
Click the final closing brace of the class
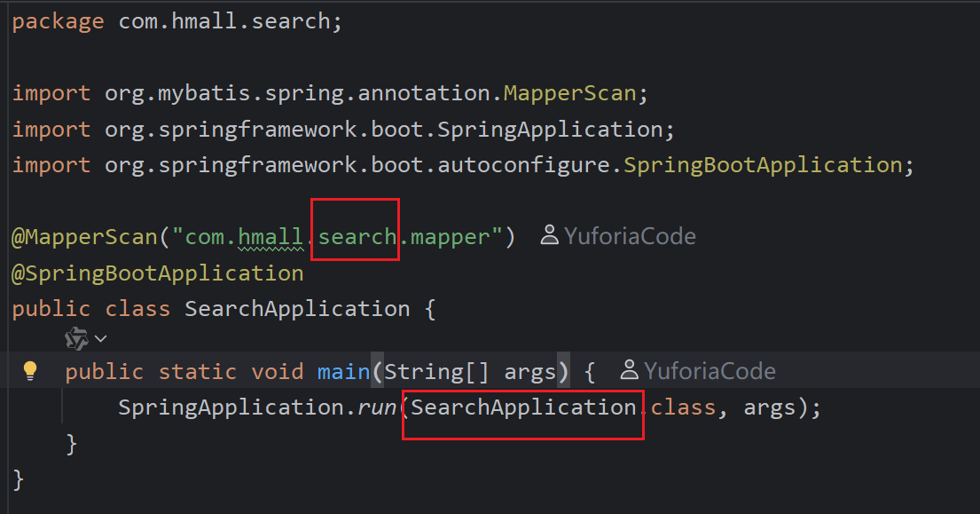coord(18,479)
